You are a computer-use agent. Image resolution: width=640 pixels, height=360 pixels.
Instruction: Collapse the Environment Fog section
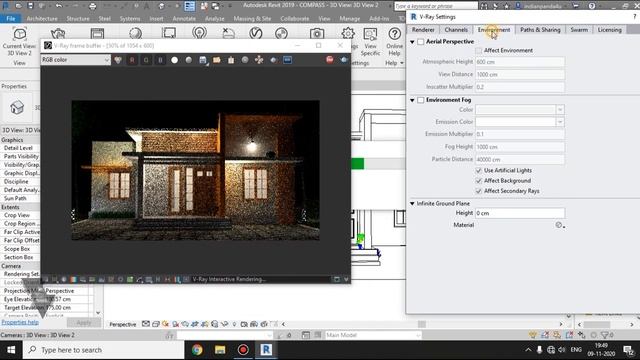coord(412,100)
